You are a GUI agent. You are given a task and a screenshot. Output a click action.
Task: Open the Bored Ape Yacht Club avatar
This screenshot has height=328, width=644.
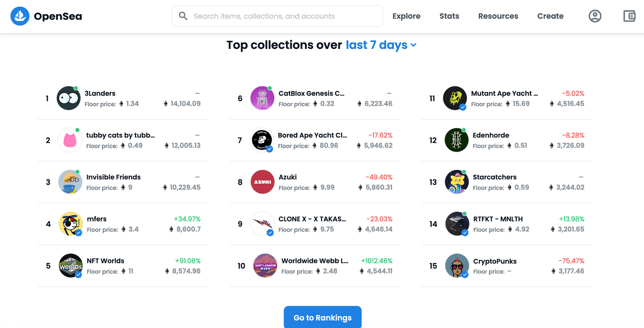[x=262, y=140]
